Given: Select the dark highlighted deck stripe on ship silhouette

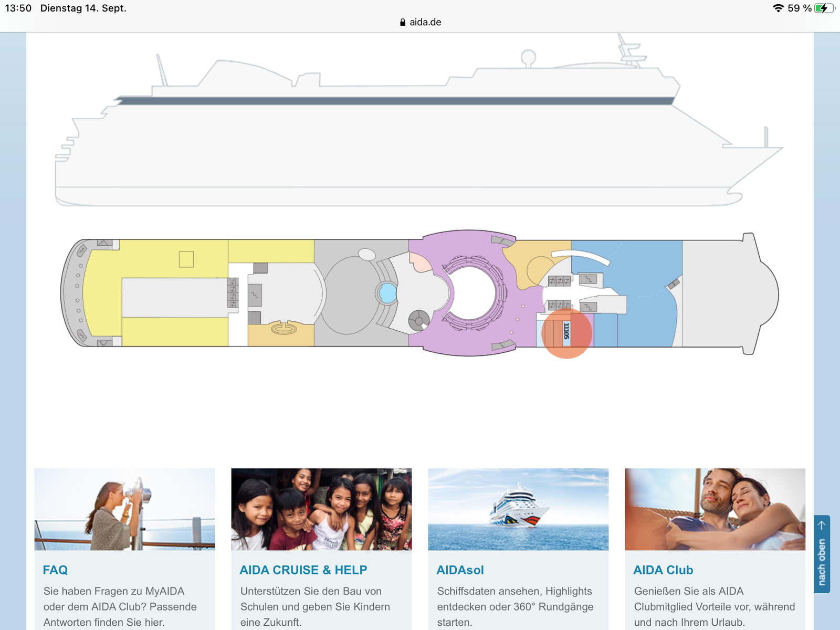Looking at the screenshot, I should tap(394, 101).
